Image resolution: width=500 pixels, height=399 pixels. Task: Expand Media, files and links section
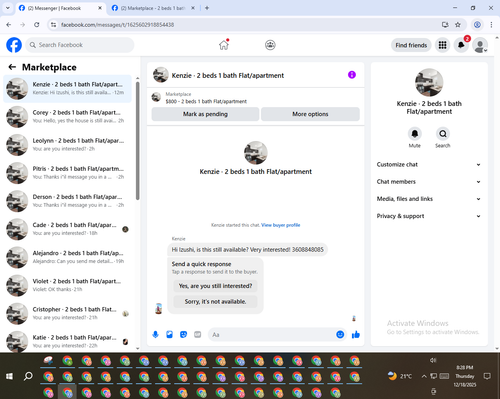click(x=429, y=199)
